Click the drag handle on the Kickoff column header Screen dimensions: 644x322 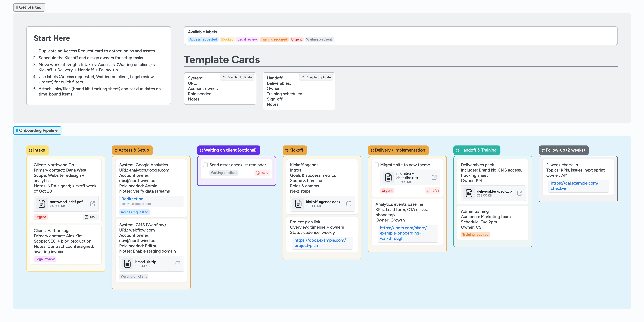click(x=287, y=150)
